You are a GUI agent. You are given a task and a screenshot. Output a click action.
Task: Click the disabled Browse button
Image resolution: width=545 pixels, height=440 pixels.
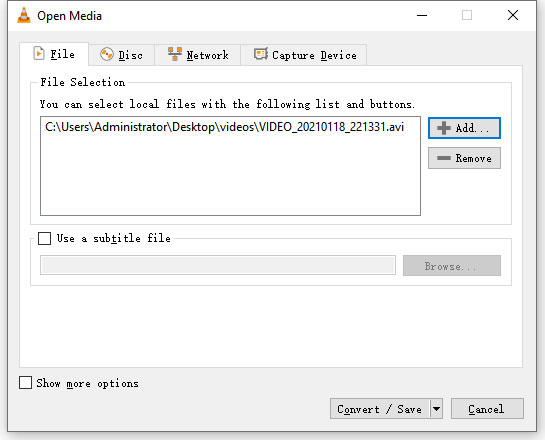click(x=452, y=266)
